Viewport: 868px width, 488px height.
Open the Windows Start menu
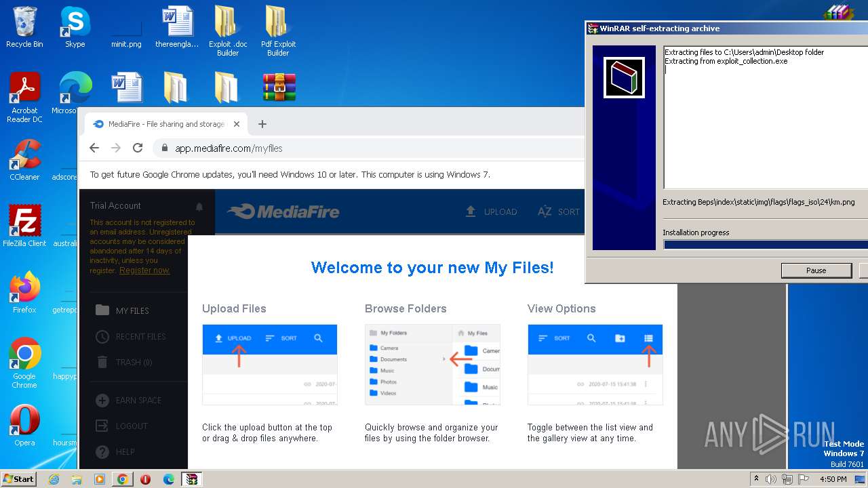click(19, 479)
